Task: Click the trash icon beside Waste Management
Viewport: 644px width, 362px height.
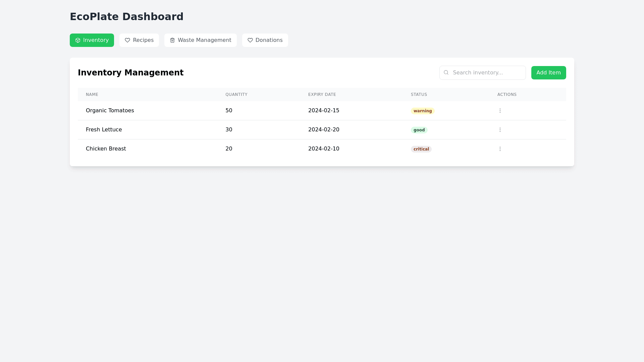Action: tap(172, 40)
